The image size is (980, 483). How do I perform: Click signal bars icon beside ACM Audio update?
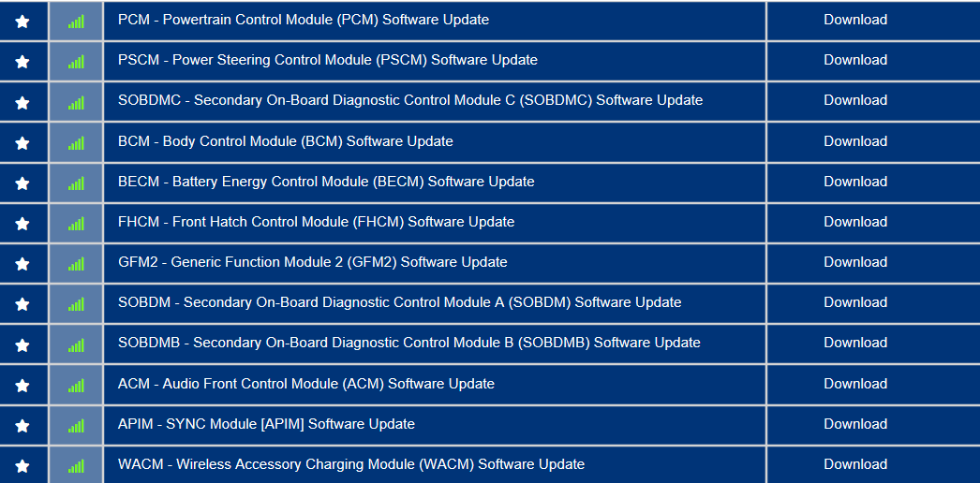76,386
